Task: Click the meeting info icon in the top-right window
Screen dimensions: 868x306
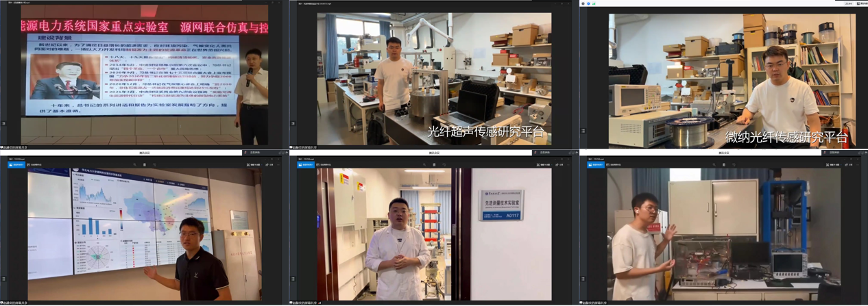Action: [x=583, y=3]
